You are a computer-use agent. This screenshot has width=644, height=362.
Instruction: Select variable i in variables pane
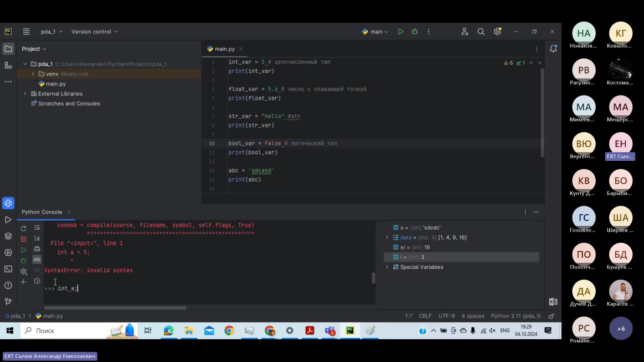462,257
